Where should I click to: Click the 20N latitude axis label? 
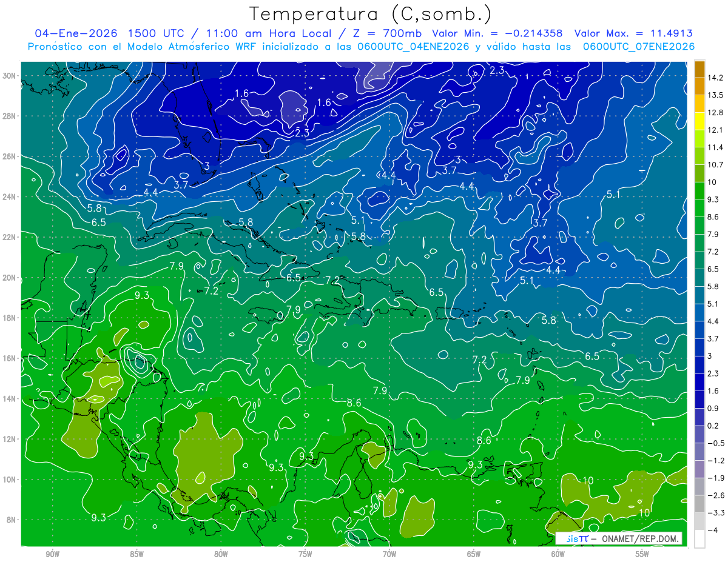9,278
